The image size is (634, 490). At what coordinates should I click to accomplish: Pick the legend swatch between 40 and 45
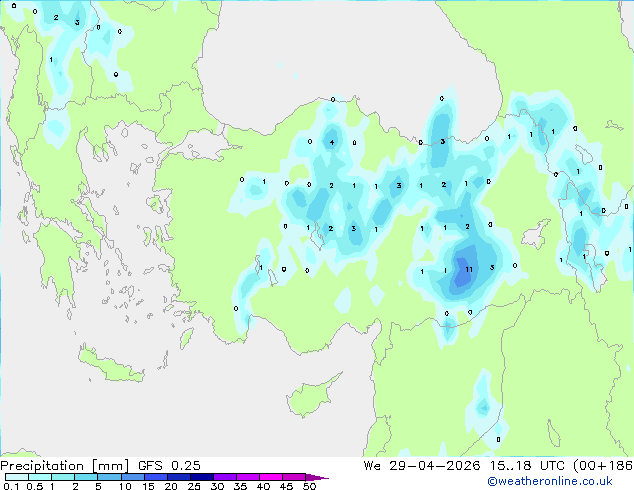coord(271,477)
